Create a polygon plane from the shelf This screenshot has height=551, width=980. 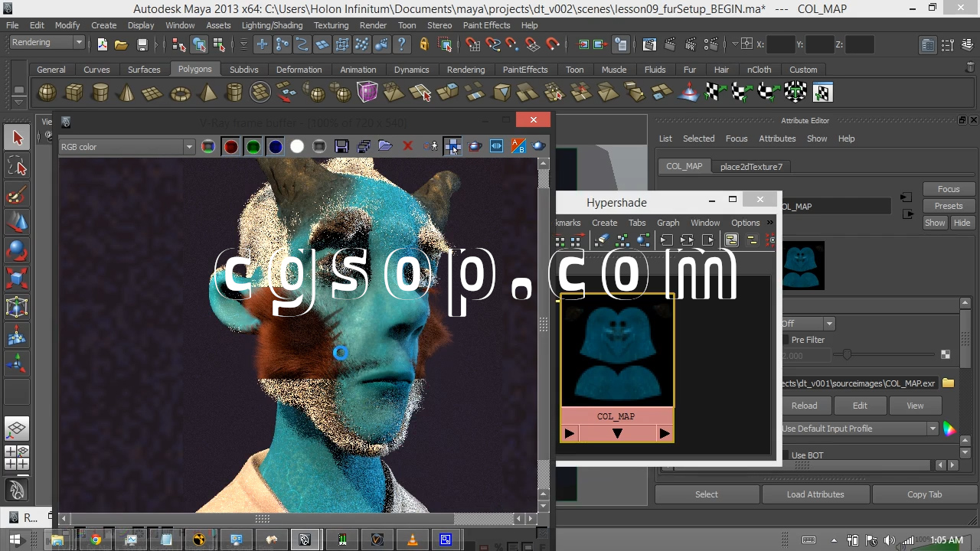coord(153,93)
